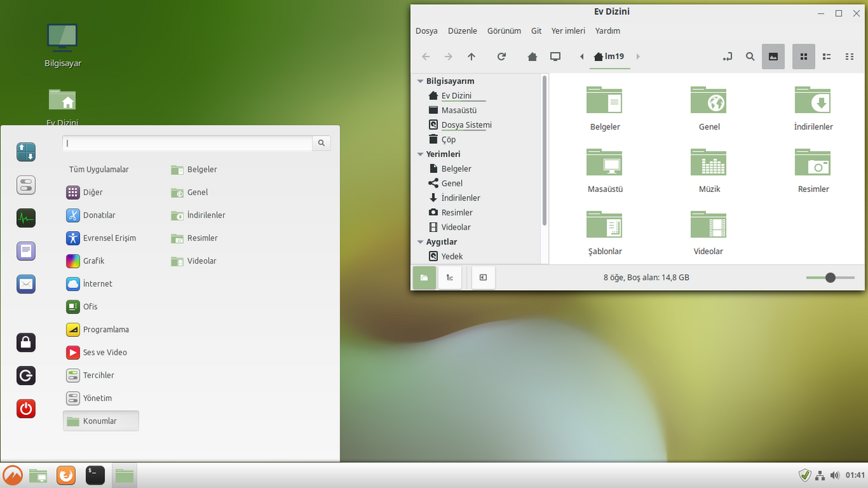Open the Düzenle menu
This screenshot has width=868, height=488.
tap(462, 31)
